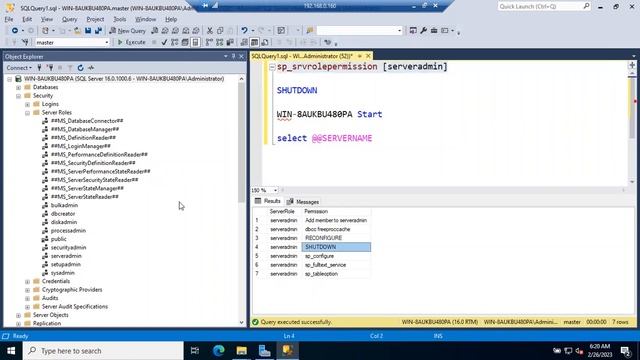Close the SQLQuery1.sql tab

(368, 56)
